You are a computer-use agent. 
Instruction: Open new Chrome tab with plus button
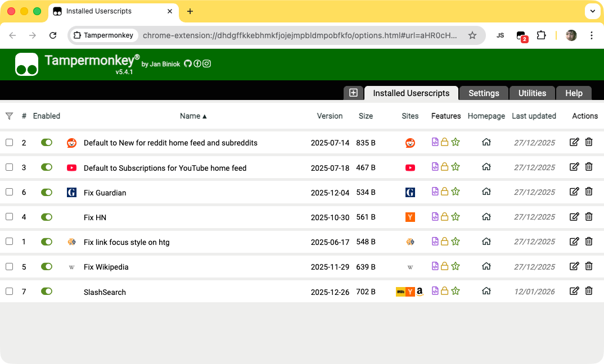pyautogui.click(x=190, y=11)
